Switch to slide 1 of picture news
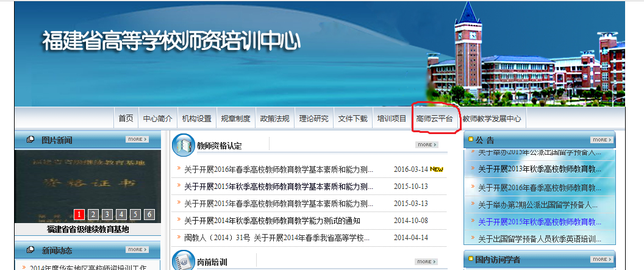 (x=79, y=214)
